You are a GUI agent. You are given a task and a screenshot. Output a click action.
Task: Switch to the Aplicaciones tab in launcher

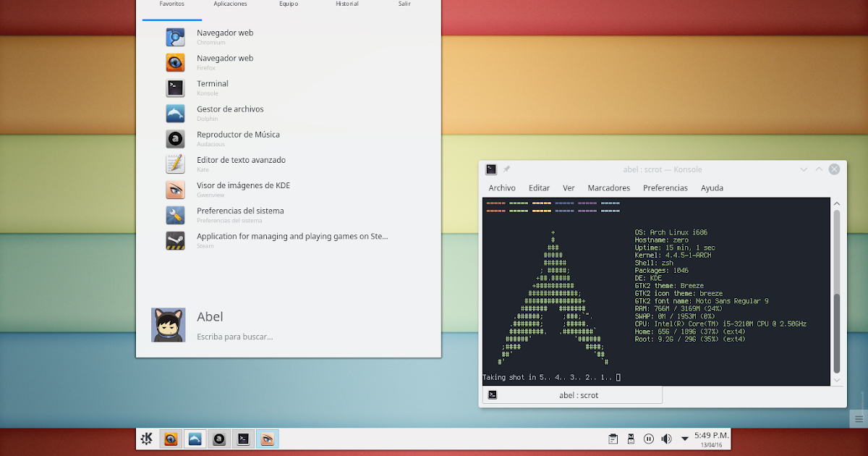click(230, 4)
